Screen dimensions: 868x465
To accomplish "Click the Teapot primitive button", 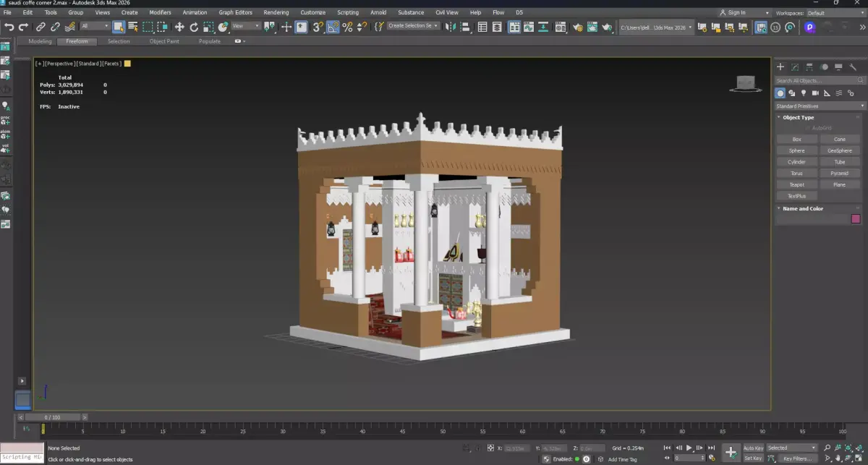I will click(x=796, y=184).
